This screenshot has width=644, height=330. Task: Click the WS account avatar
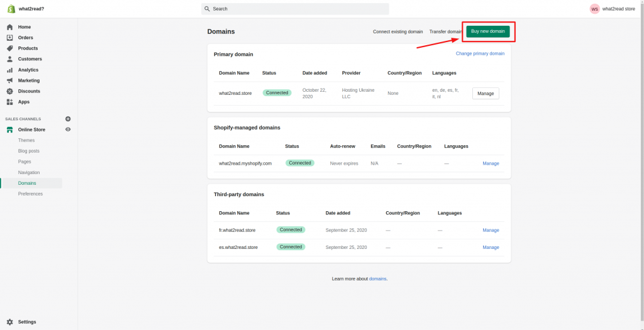(594, 9)
